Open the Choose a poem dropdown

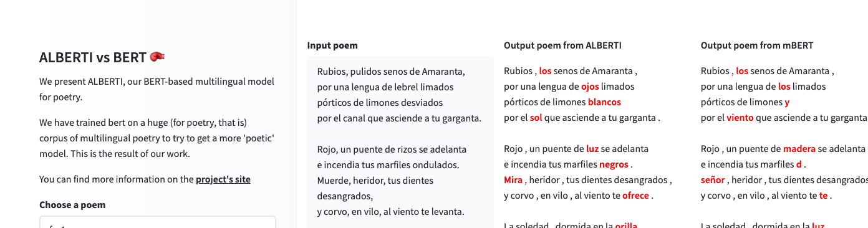(x=157, y=222)
